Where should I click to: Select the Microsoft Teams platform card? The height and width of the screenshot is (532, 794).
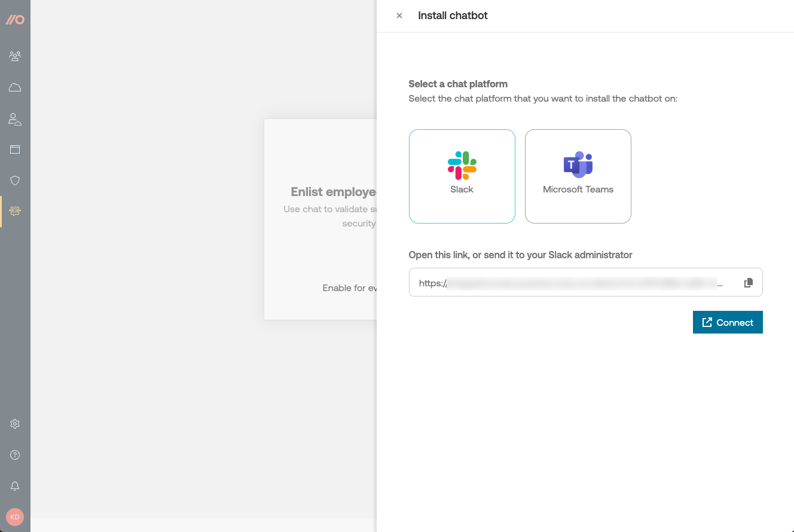pyautogui.click(x=578, y=176)
